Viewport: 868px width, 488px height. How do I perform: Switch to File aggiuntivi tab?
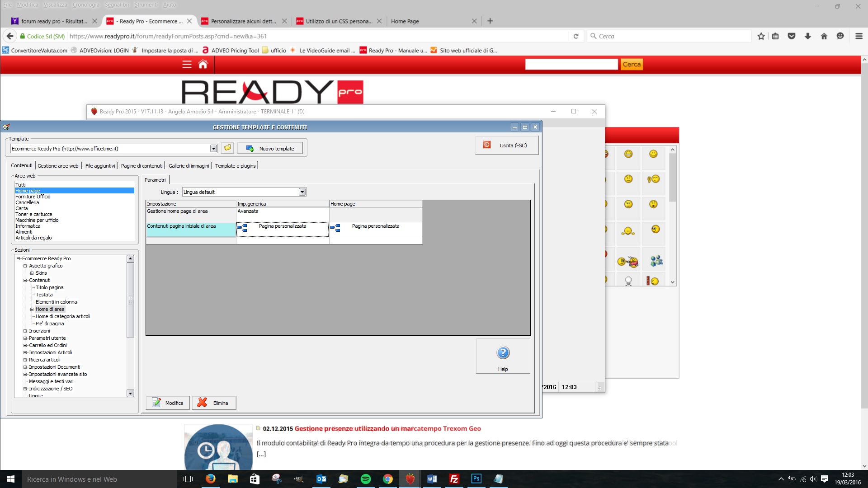point(100,166)
